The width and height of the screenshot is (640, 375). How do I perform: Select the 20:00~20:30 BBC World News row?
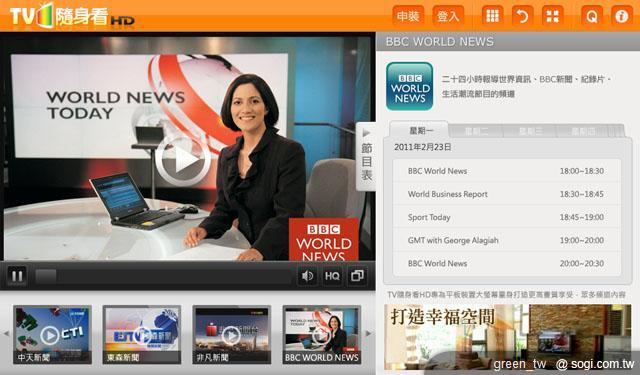[x=507, y=264]
